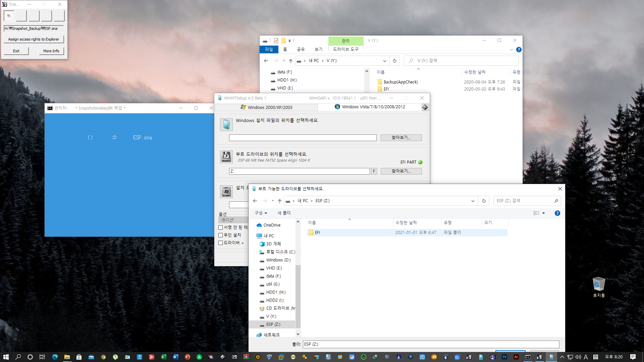Screen dimensions: 644x362
Task: Go up one level in V (Y:) Explorer
Action: pos(291,61)
